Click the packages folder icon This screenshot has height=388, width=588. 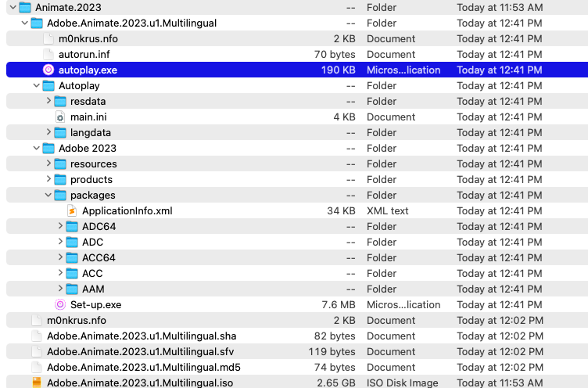(60, 195)
